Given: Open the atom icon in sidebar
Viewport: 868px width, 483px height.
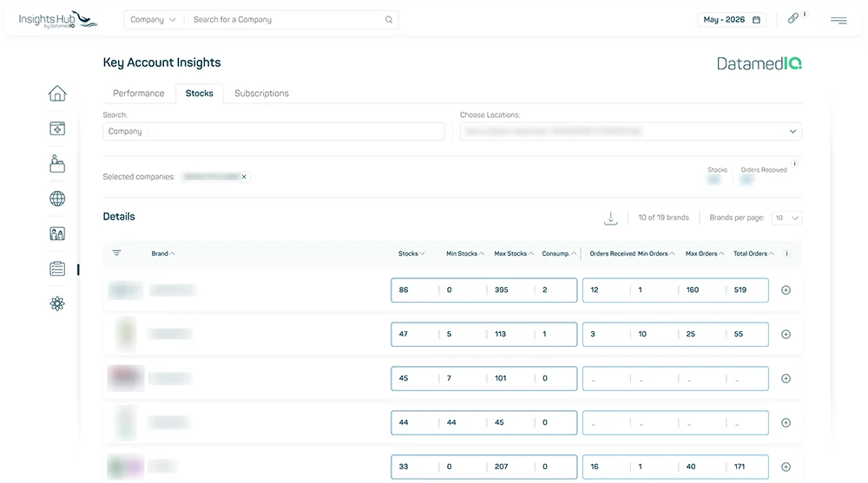Looking at the screenshot, I should point(57,304).
